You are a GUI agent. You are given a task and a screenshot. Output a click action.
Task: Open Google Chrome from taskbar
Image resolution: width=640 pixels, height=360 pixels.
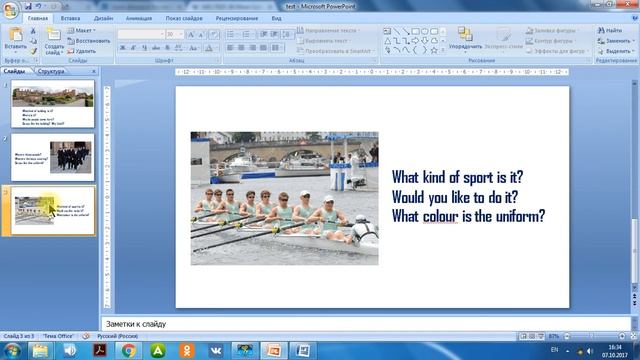[128, 351]
